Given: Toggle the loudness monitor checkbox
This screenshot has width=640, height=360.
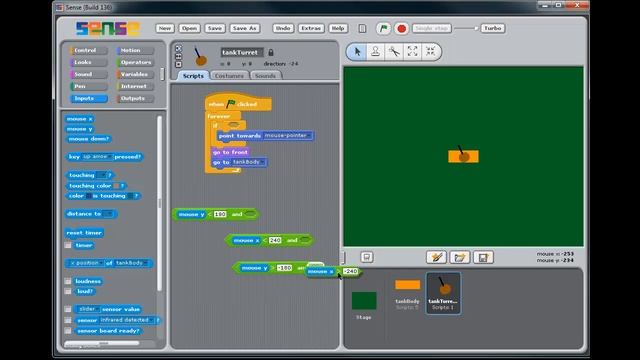Looking at the screenshot, I should [68, 281].
